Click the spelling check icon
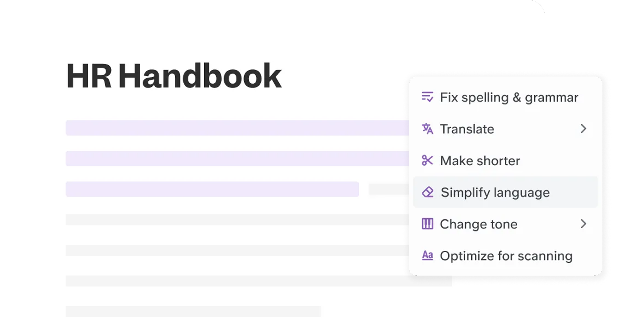644x328 pixels. pyautogui.click(x=427, y=97)
